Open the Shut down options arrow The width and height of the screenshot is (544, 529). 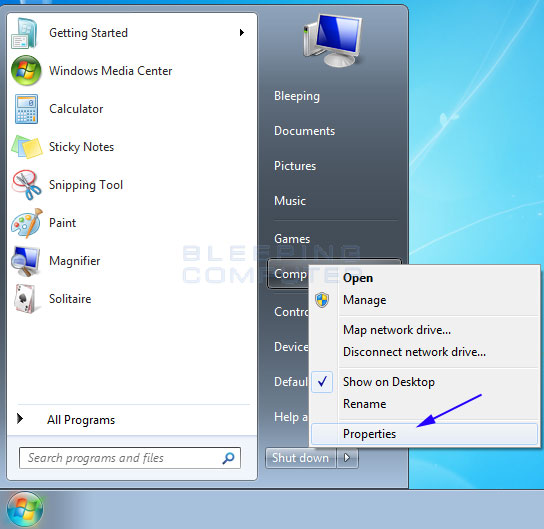click(x=347, y=458)
